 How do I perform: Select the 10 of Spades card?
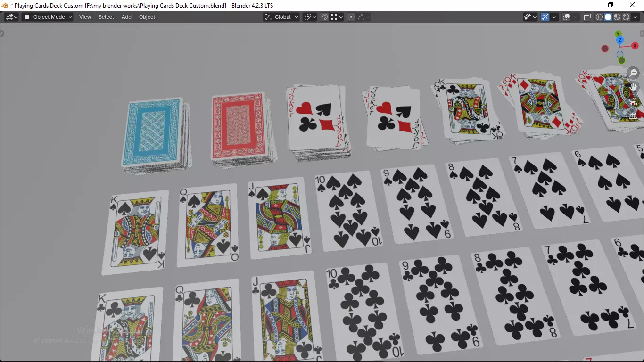pyautogui.click(x=349, y=211)
